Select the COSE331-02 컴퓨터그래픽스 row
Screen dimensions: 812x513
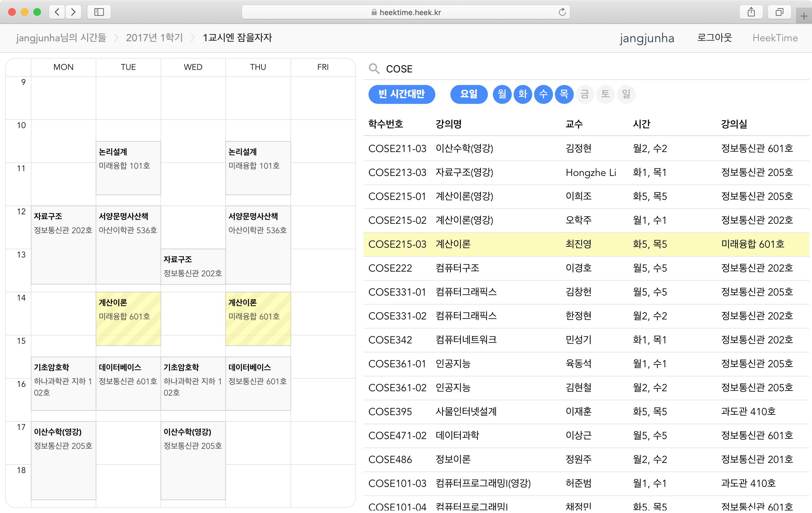click(586, 316)
